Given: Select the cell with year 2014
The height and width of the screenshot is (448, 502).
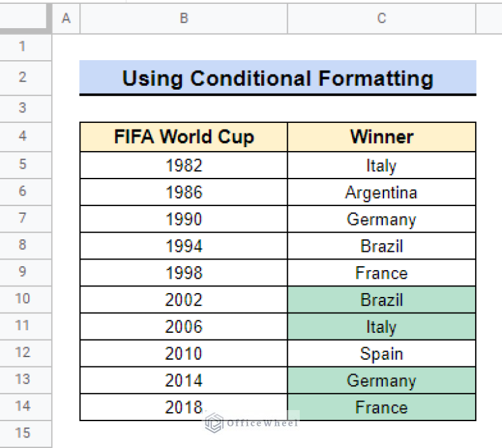Looking at the screenshot, I should [183, 380].
